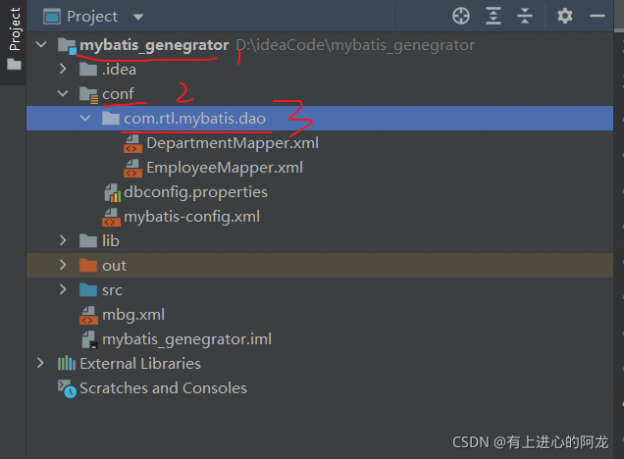Expand the src folder
624x459 pixels.
tap(63, 290)
